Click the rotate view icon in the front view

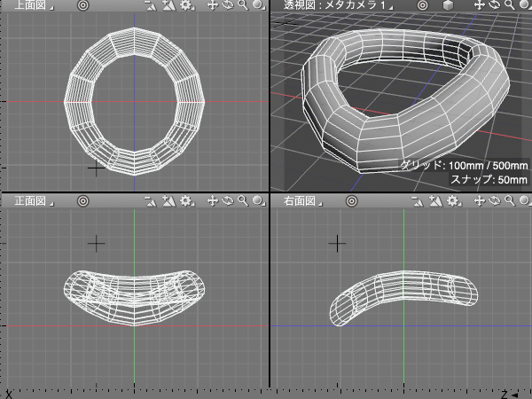(x=227, y=202)
